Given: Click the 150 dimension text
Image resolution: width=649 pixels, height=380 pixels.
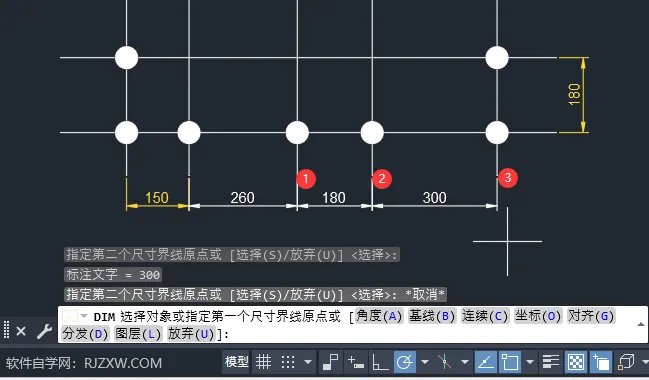Looking at the screenshot, I should coord(157,197).
